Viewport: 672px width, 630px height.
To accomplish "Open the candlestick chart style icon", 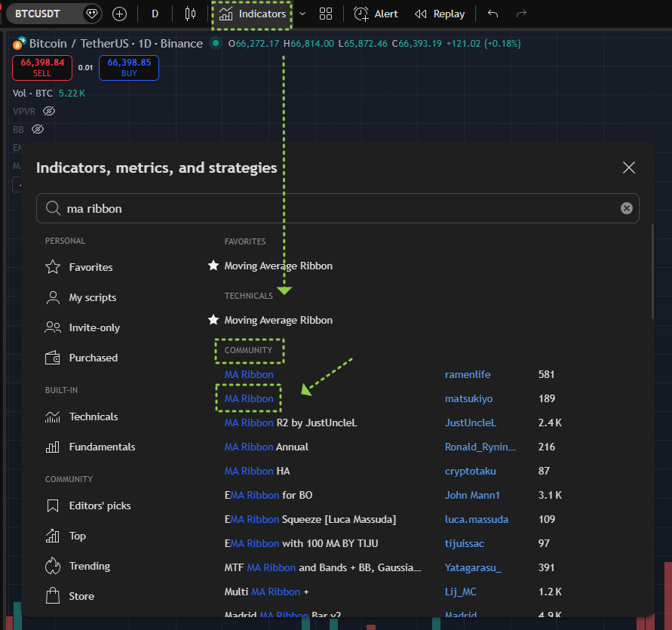I will [190, 14].
